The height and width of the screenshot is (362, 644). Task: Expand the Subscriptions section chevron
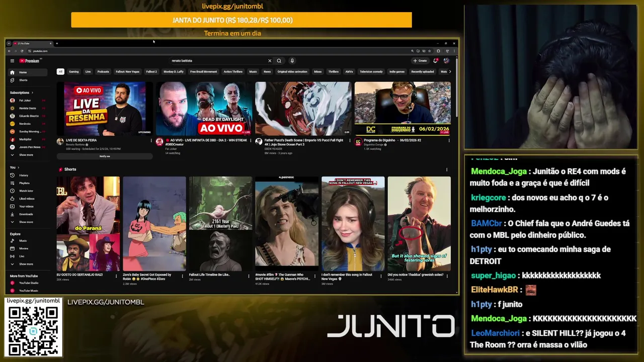tap(32, 93)
